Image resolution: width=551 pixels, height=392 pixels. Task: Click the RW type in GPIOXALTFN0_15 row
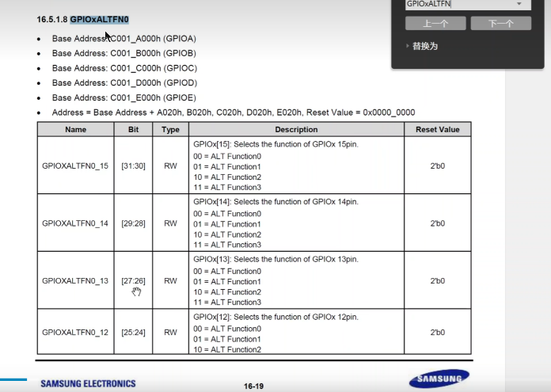(x=170, y=166)
